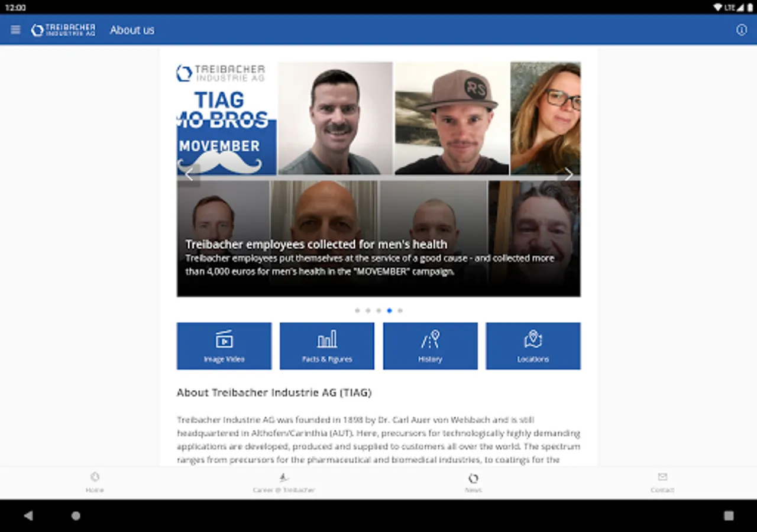Tap the Treibacher Industrie AG header logo
The image size is (757, 532).
(63, 30)
